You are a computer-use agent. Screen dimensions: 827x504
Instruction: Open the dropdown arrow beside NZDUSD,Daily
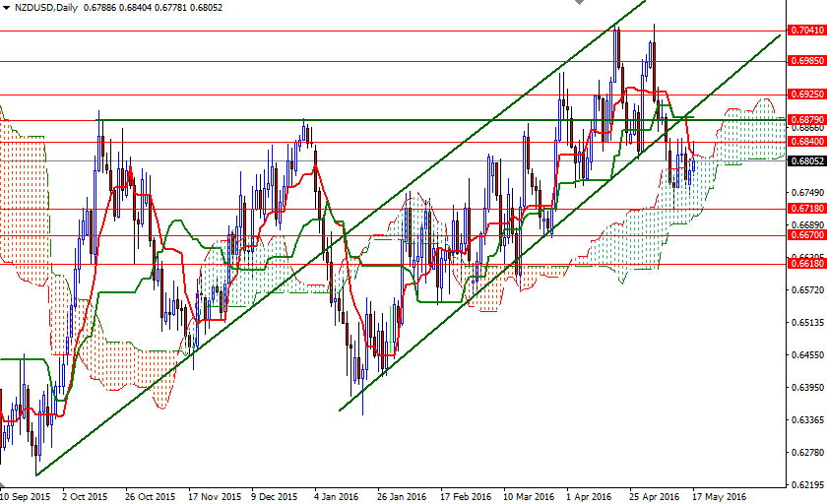7,8
